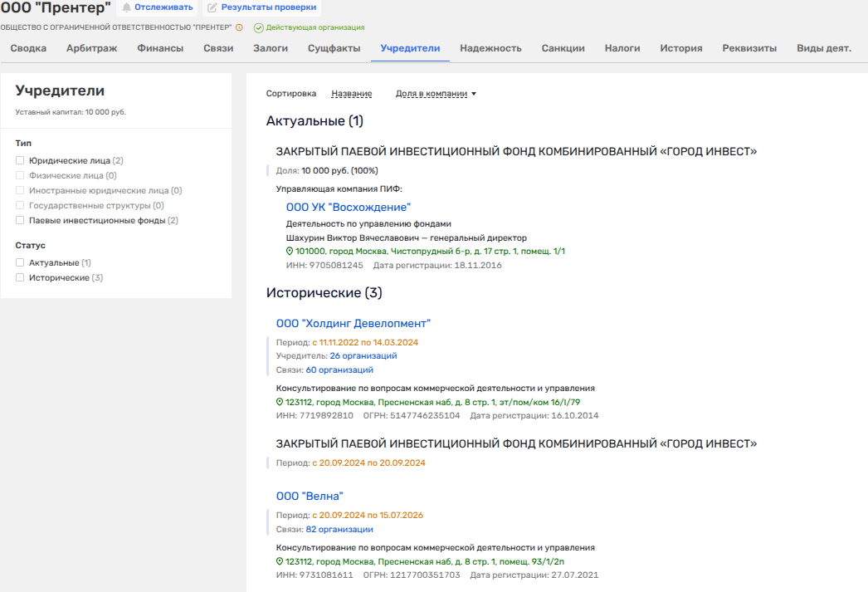Open the ООО "Холдинг Девелопмент" link
Screen dimensions: 868x592
[x=354, y=324]
